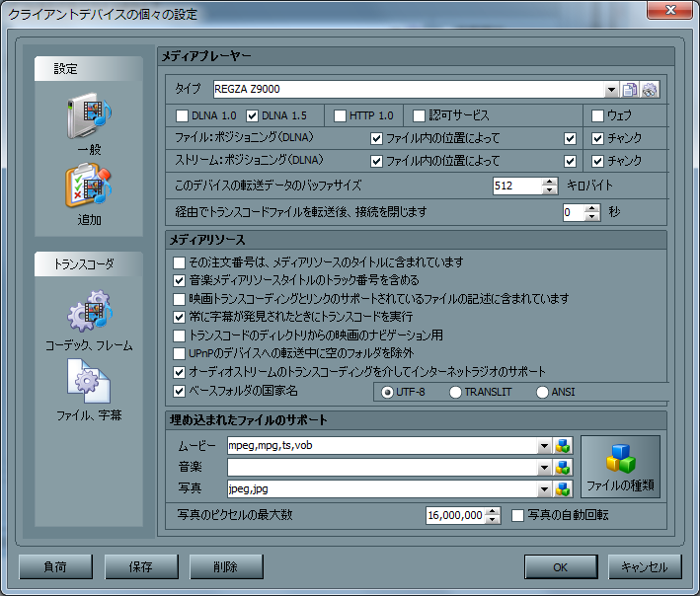Close the クライアントデバイスの個々の設定 window
The width and height of the screenshot is (700, 596).
pos(669,10)
